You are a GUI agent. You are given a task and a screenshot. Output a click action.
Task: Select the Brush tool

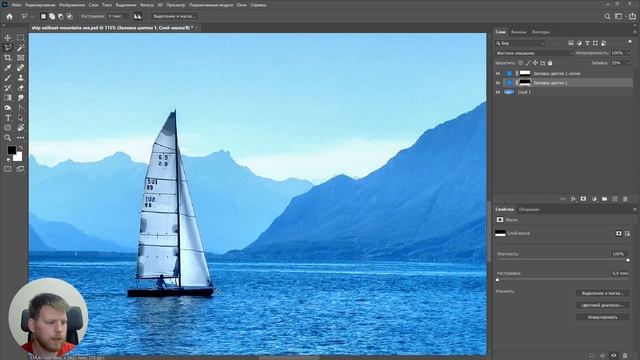tap(8, 78)
